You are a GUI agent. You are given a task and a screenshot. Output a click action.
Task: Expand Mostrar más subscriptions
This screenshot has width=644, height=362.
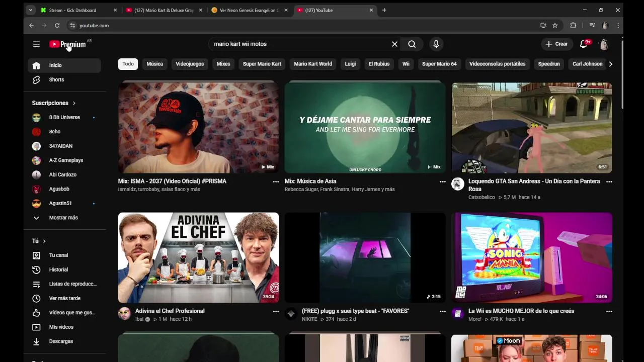(64, 218)
